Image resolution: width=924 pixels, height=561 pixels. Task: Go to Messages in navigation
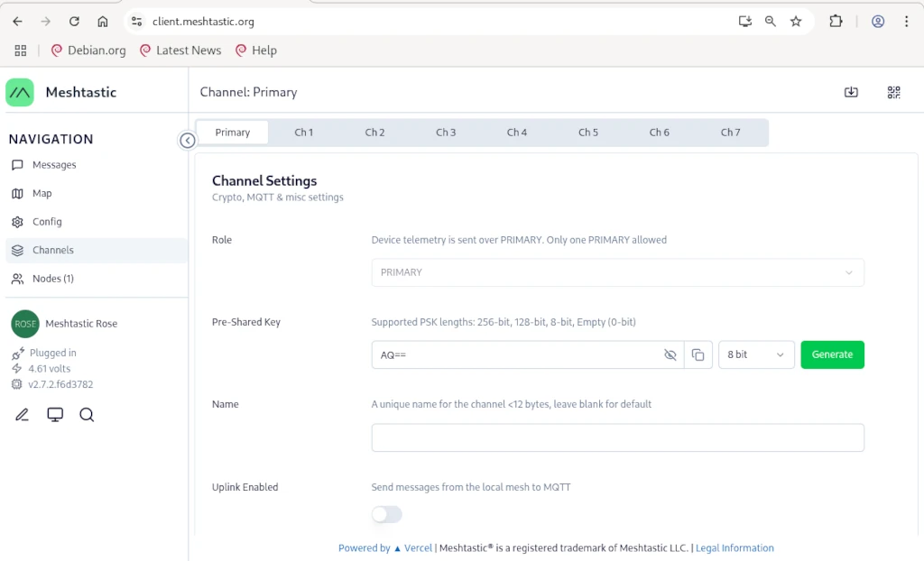click(54, 165)
